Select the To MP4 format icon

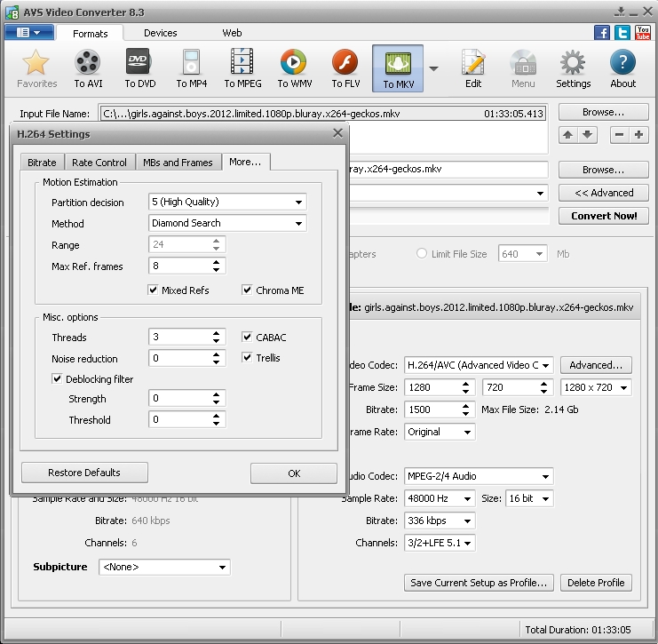pyautogui.click(x=191, y=68)
